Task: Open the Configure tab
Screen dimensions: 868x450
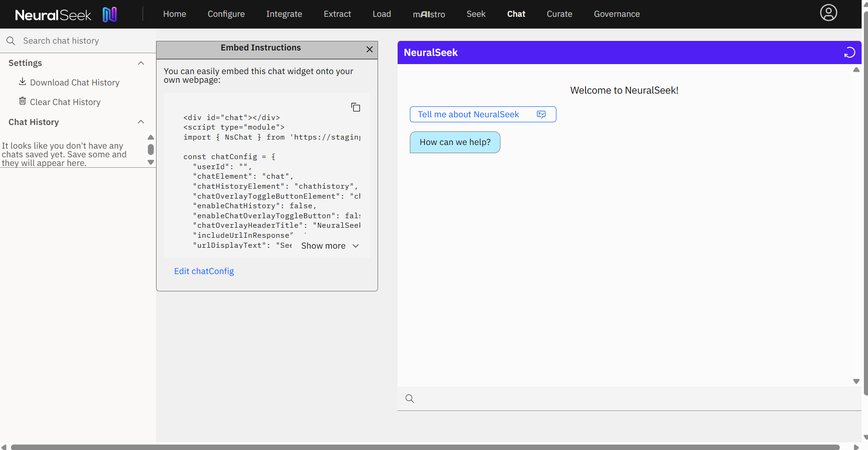Action: click(226, 14)
